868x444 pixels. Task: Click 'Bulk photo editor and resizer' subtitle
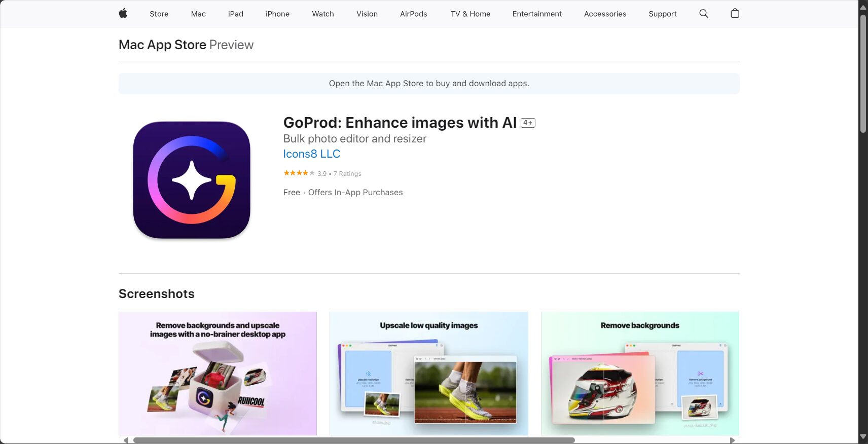click(x=355, y=139)
